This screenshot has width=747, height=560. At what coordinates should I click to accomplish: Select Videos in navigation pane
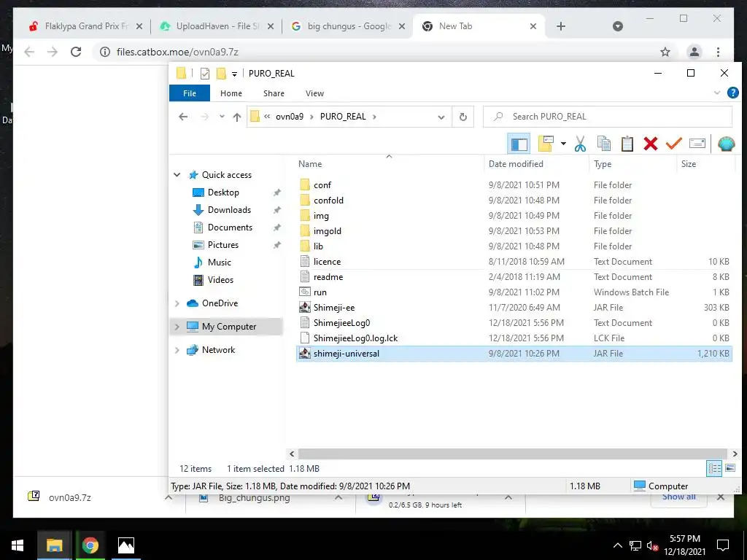220,280
